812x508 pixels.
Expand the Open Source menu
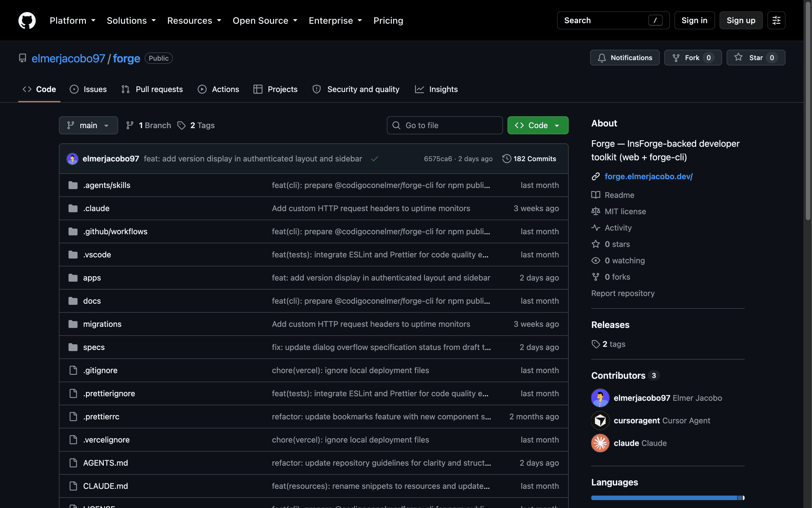point(265,21)
